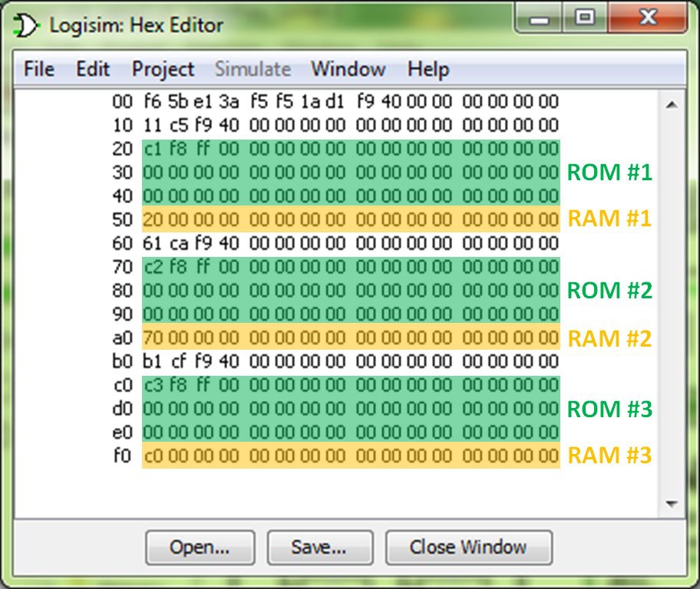Select byte 70 in row a0

coord(154,337)
